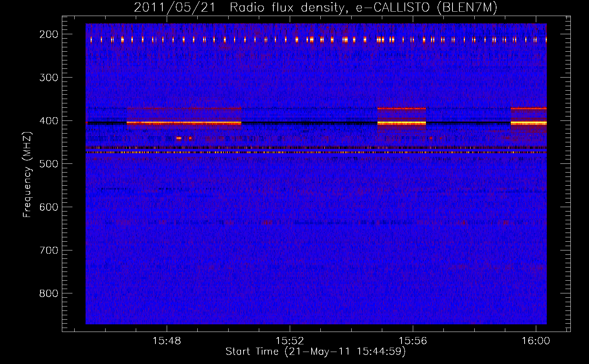Click the 15:56 time tick label

pos(413,341)
